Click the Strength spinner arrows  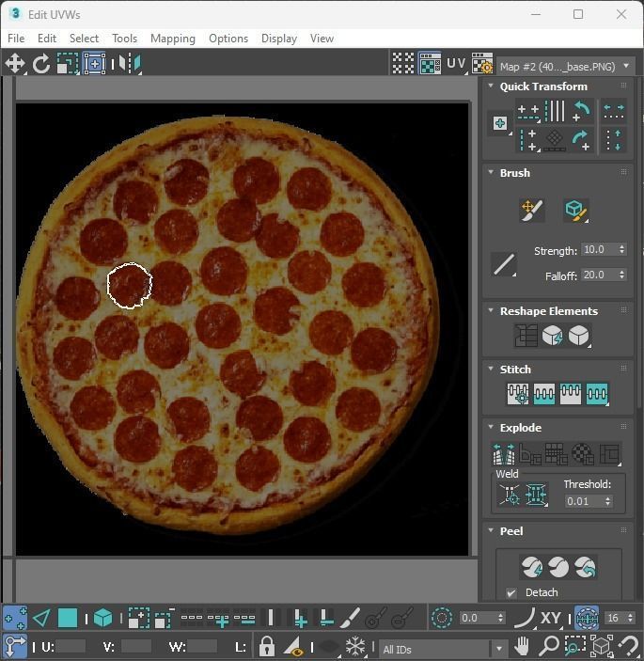pos(621,249)
